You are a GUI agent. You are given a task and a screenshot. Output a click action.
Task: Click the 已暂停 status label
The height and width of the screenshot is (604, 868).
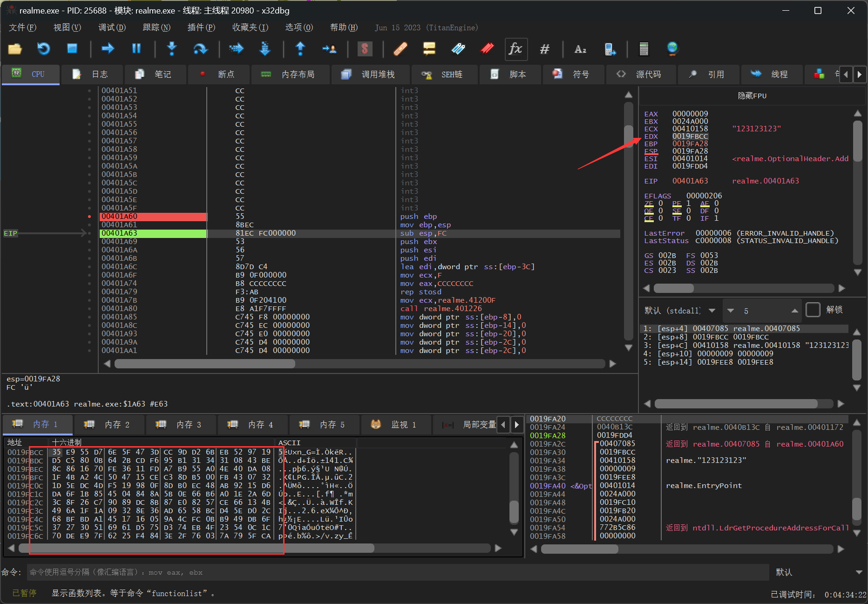pyautogui.click(x=24, y=593)
